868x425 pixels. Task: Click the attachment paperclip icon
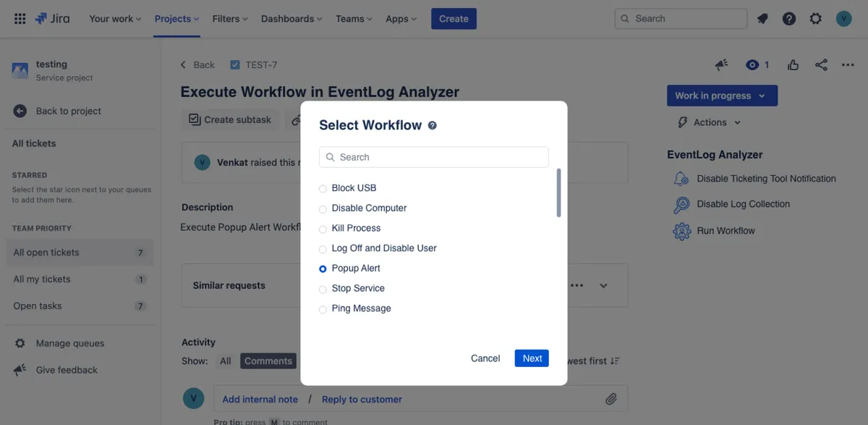611,399
